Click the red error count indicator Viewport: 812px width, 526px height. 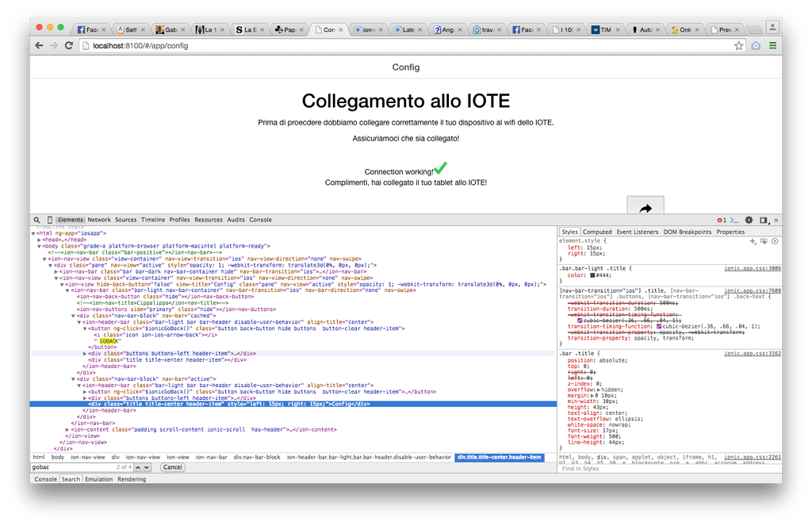722,220
